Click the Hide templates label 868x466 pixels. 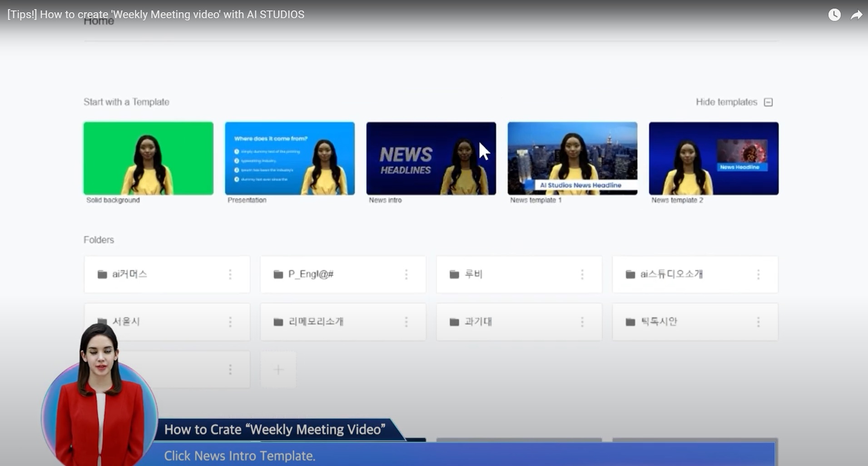[x=726, y=102]
